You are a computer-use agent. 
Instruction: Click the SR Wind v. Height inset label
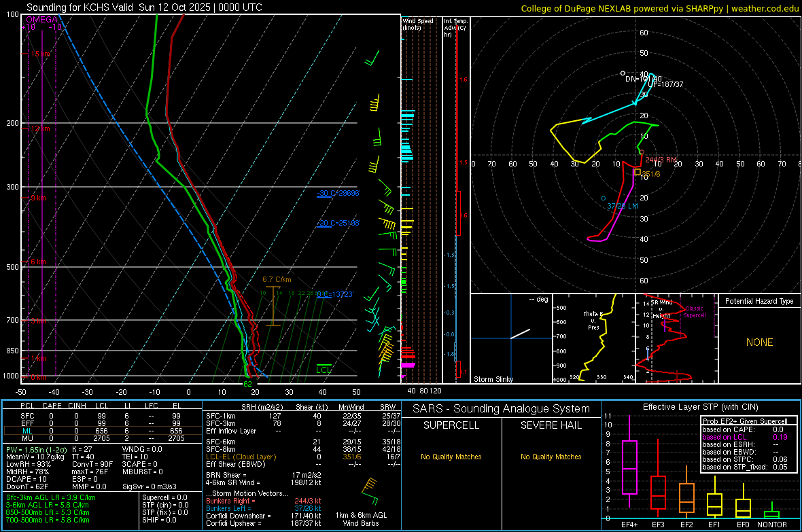661,309
